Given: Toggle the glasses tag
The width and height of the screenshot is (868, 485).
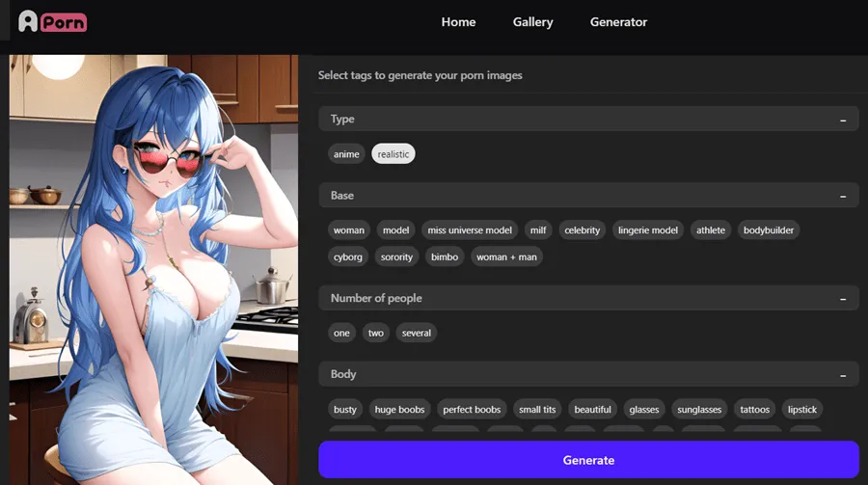Looking at the screenshot, I should pos(644,409).
